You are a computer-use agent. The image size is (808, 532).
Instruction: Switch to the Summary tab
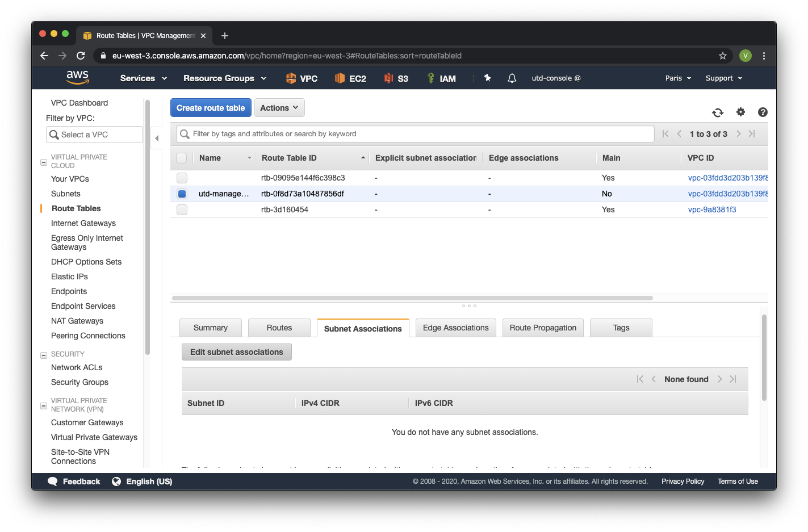point(211,328)
